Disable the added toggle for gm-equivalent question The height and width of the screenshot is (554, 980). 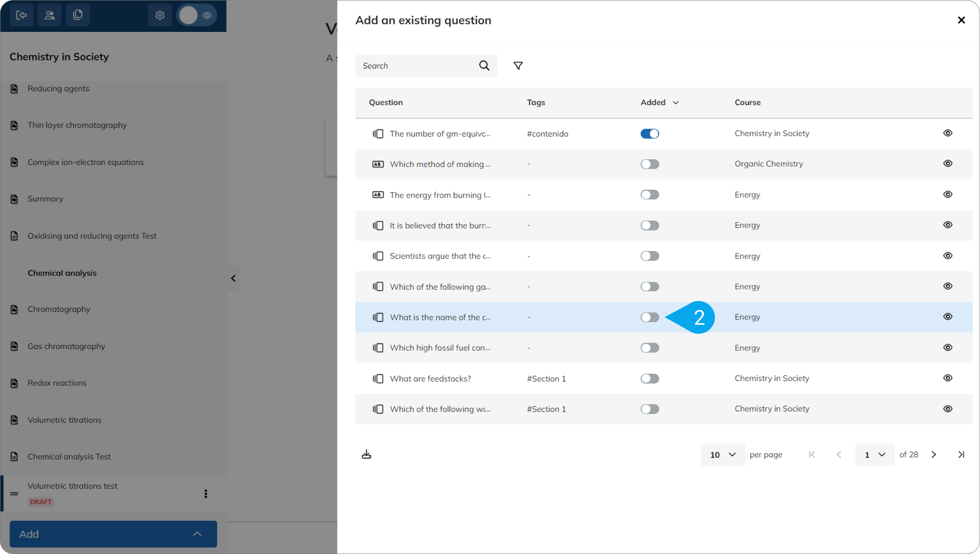pyautogui.click(x=650, y=134)
